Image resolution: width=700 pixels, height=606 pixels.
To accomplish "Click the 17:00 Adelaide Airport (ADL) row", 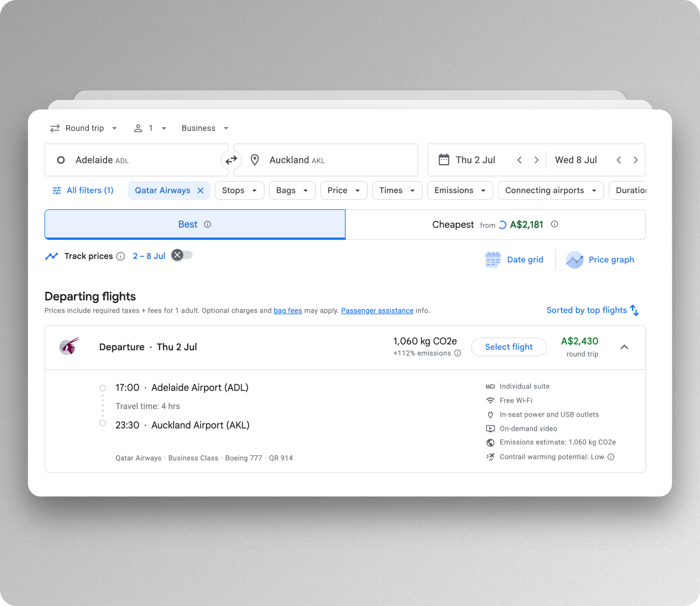I will point(182,388).
